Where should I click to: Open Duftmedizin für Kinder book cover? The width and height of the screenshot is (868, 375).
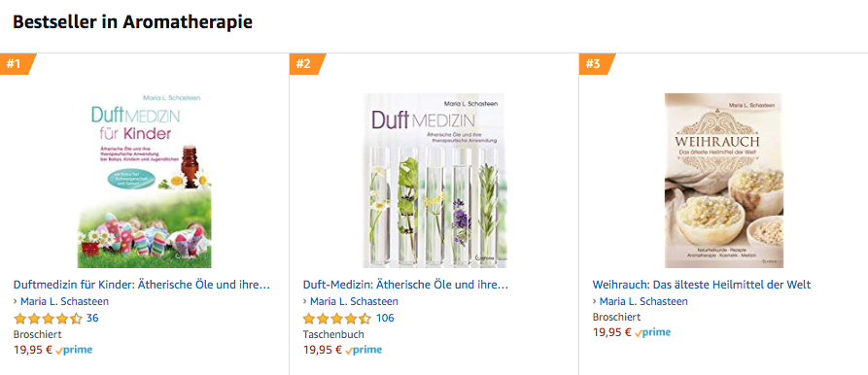click(144, 181)
